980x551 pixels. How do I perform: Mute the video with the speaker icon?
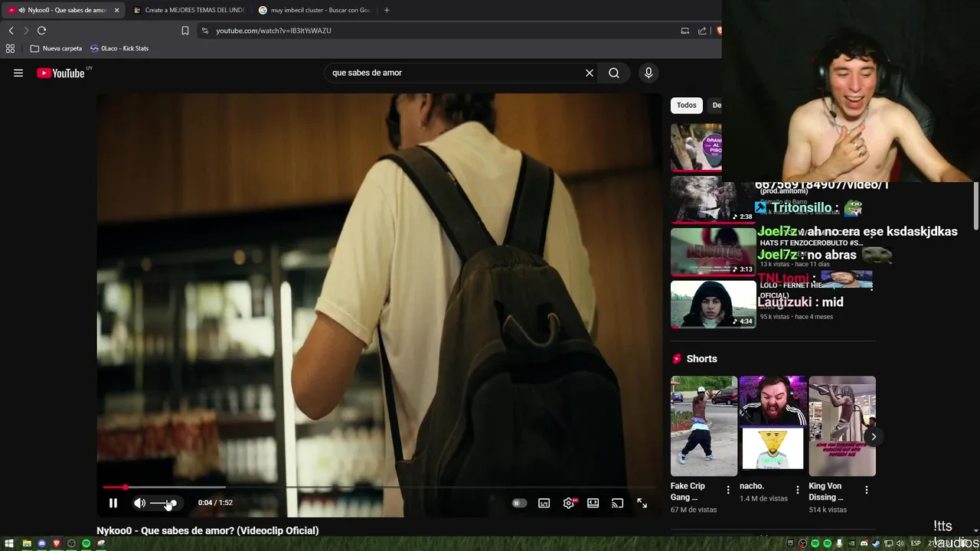139,503
